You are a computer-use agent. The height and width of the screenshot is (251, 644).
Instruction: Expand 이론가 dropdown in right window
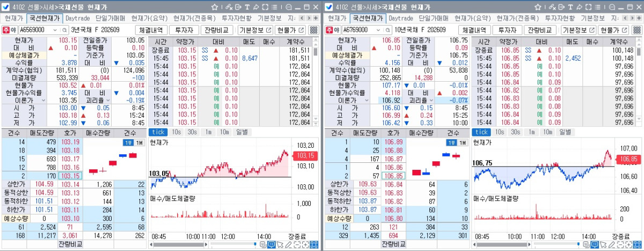pyautogui.click(x=367, y=100)
